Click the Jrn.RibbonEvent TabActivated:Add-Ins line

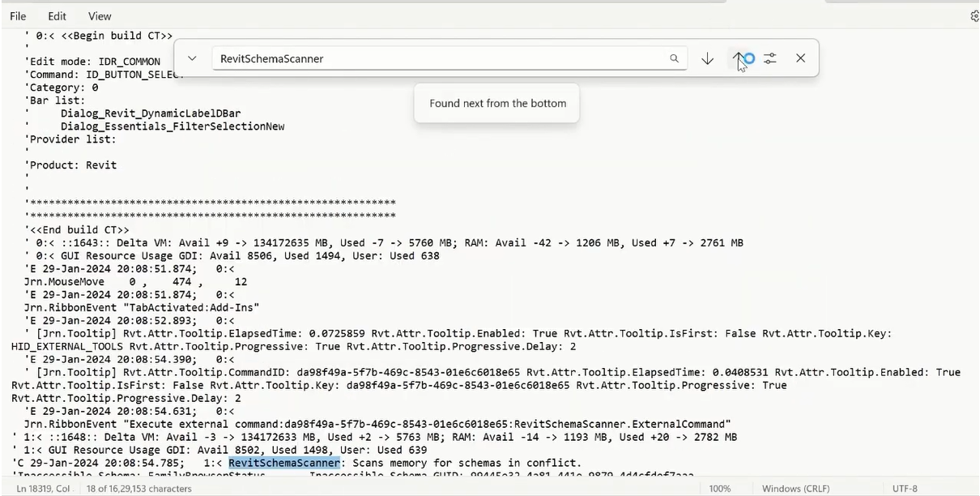coord(142,307)
